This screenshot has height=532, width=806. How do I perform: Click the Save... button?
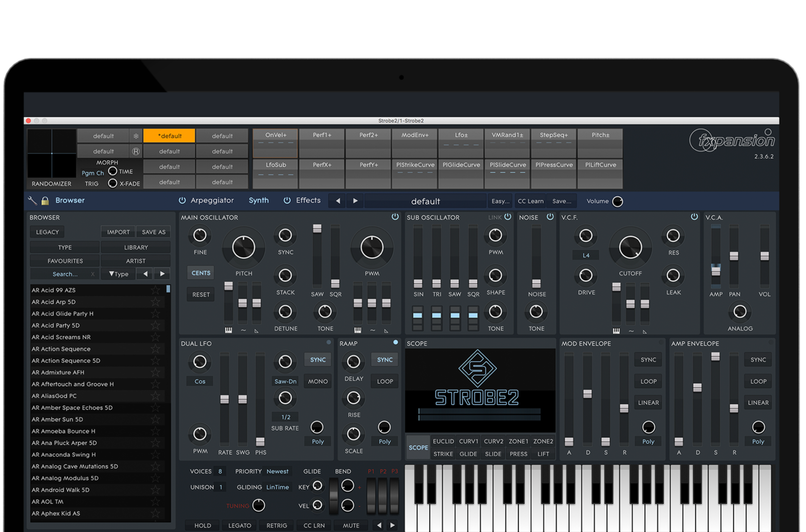point(561,201)
